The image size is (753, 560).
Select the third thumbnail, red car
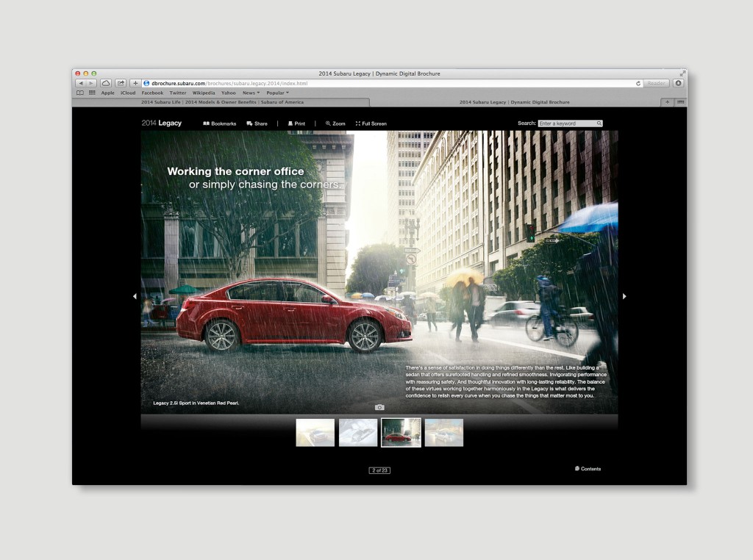(x=401, y=432)
